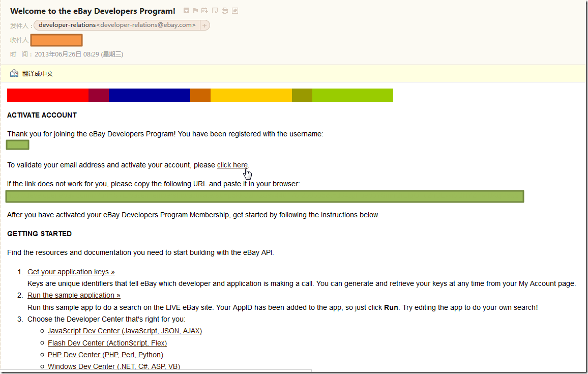588x374 pixels.
Task: Click the "Find the resources and documentation" line
Action: pos(140,252)
